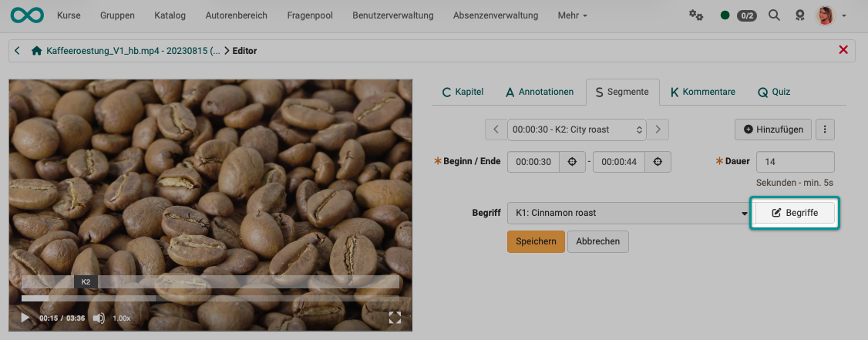Set end time with crosshair icon
This screenshot has width=868, height=340.
pyautogui.click(x=658, y=162)
